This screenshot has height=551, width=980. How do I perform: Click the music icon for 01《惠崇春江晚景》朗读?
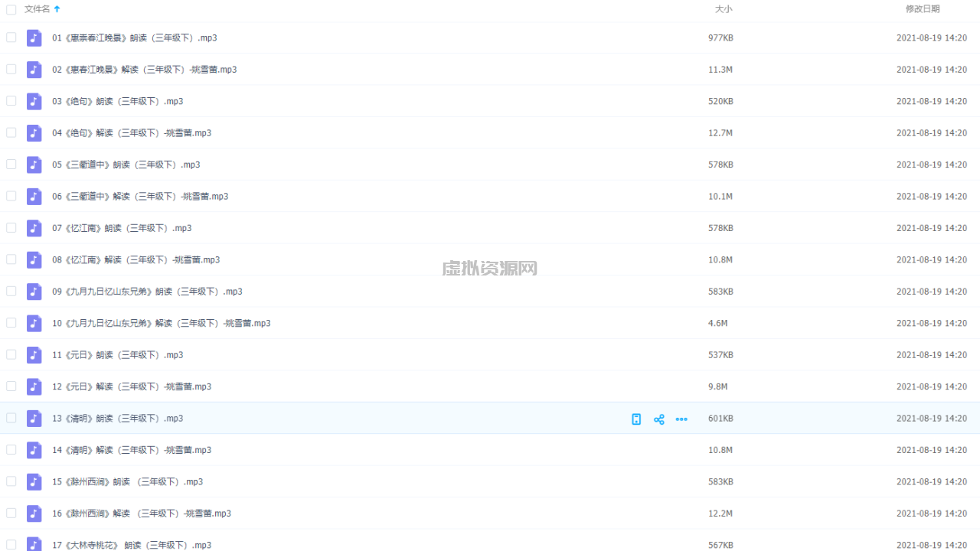click(x=34, y=37)
